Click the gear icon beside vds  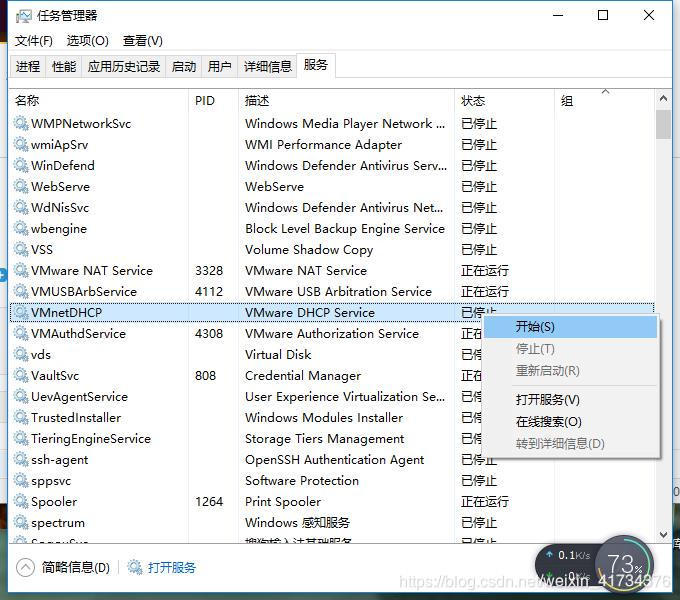(x=21, y=354)
